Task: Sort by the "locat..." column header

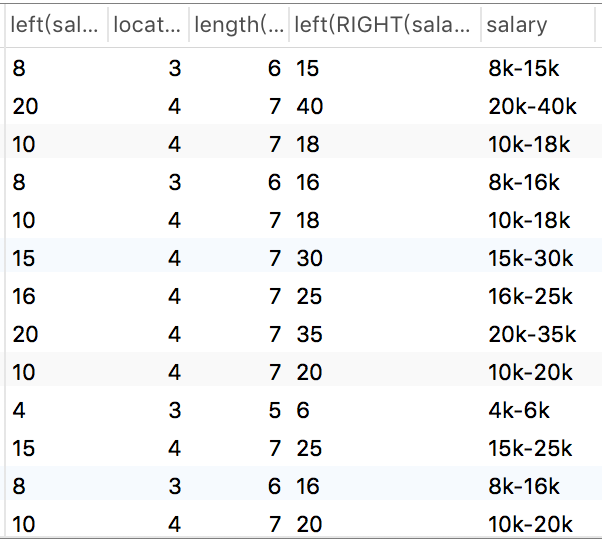Action: pyautogui.click(x=147, y=26)
